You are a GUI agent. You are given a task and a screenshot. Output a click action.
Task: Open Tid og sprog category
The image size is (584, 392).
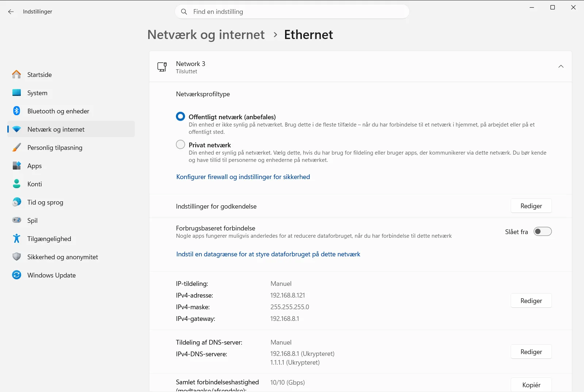[71, 202]
